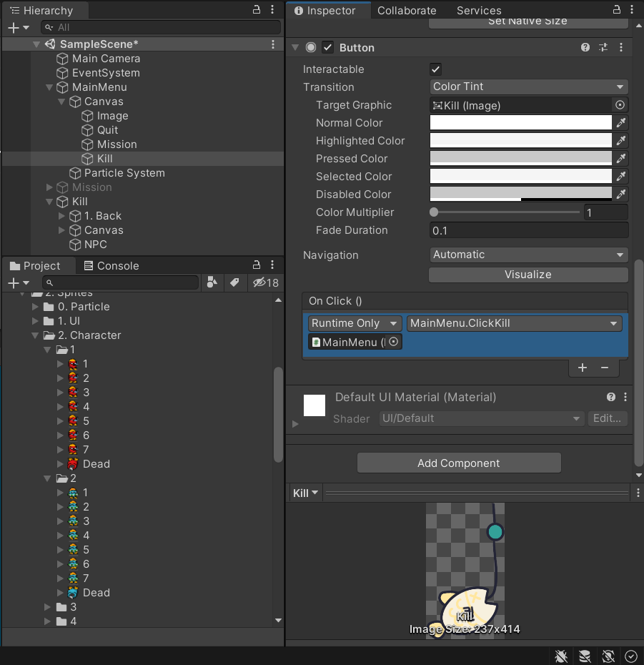Image resolution: width=644 pixels, height=665 pixels.
Task: Use eyedropper for Disabled Color
Action: click(621, 194)
